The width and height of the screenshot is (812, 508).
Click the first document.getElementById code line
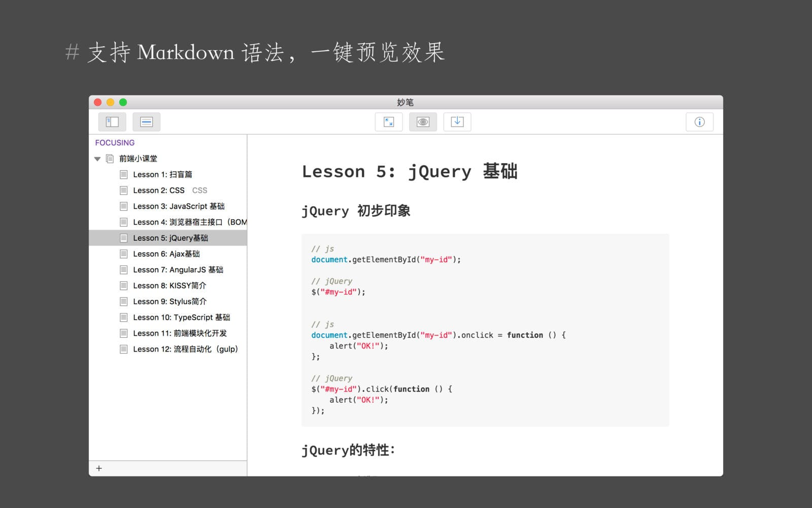coord(386,260)
